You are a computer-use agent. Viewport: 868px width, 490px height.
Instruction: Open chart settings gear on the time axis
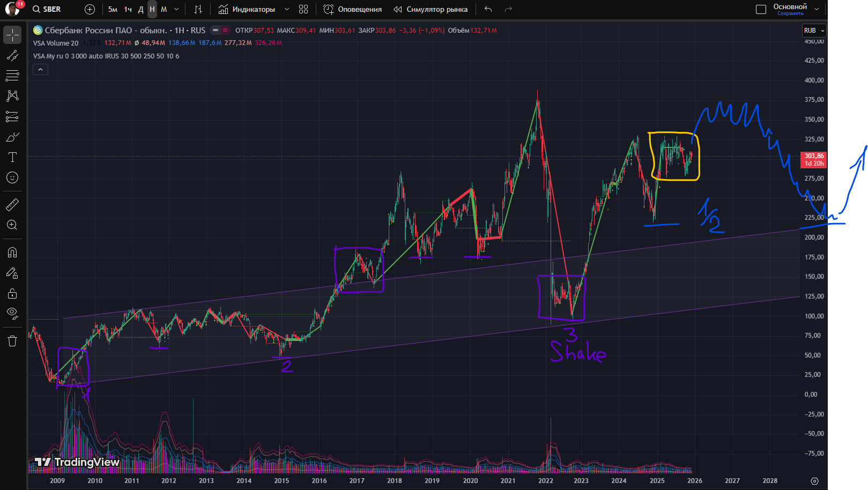click(814, 481)
